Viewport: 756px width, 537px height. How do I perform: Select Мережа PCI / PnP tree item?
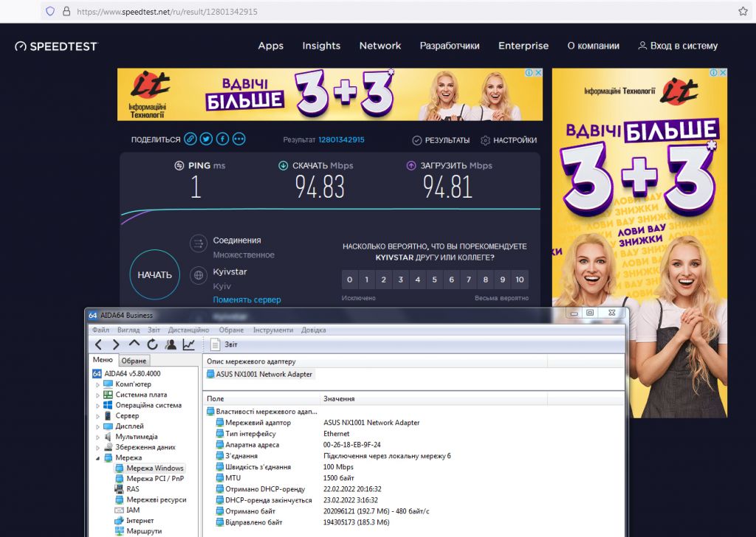(150, 479)
